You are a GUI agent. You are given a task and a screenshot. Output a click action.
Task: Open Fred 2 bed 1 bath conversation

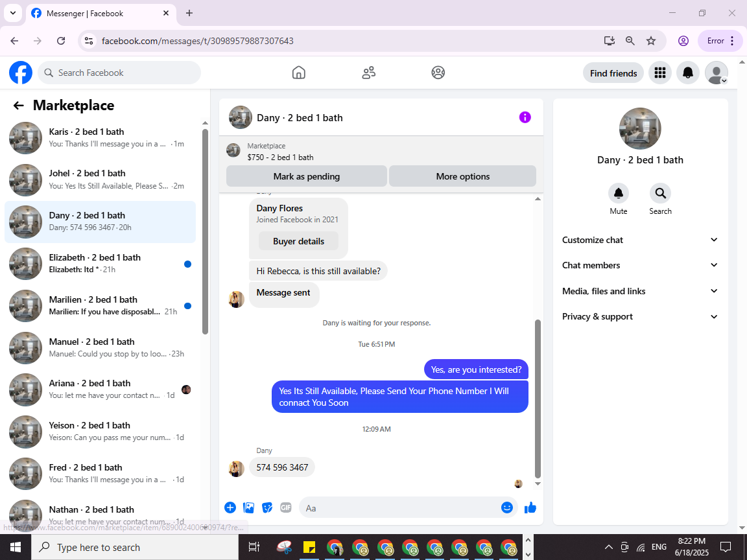pyautogui.click(x=100, y=473)
